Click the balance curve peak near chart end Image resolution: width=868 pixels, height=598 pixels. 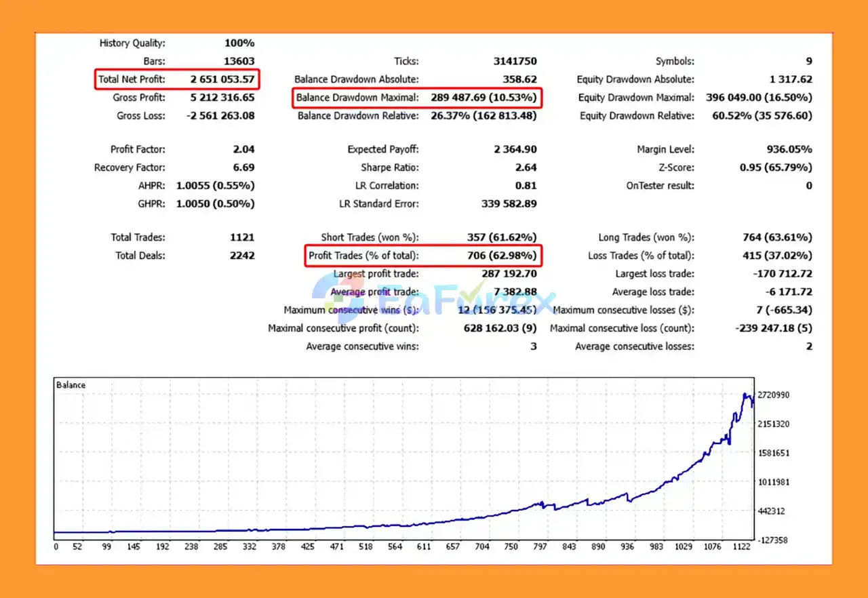(x=746, y=395)
